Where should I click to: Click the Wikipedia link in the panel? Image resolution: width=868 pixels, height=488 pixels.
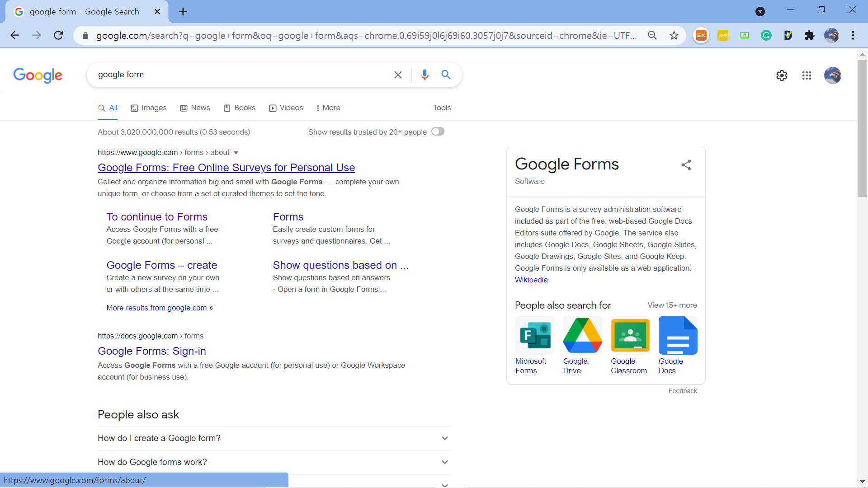pyautogui.click(x=531, y=280)
